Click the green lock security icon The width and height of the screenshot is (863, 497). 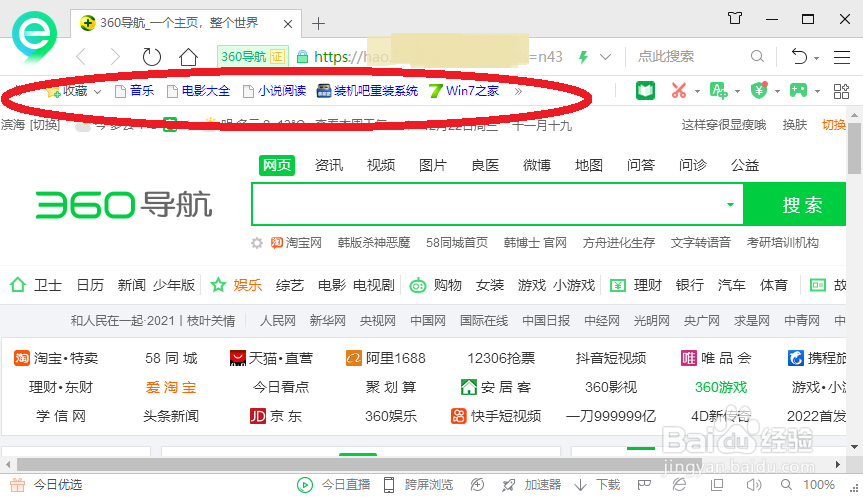point(302,57)
